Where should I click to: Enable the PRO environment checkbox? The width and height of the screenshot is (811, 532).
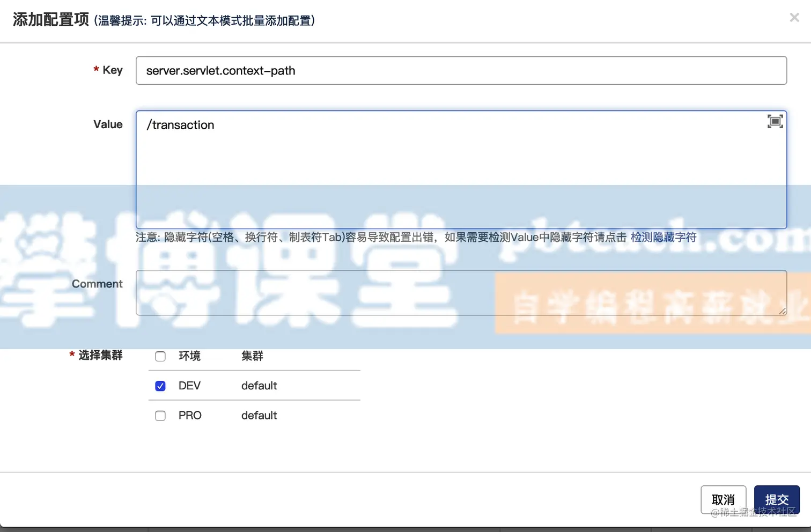160,415
